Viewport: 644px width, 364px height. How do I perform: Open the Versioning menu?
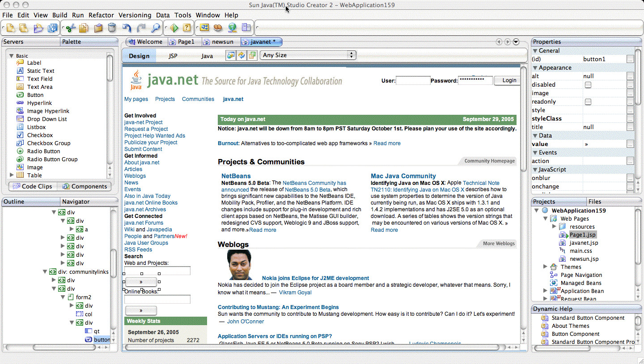click(135, 15)
